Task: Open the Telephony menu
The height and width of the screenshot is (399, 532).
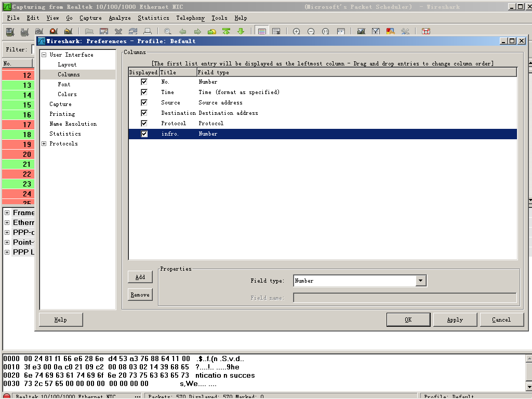Action: [x=190, y=18]
